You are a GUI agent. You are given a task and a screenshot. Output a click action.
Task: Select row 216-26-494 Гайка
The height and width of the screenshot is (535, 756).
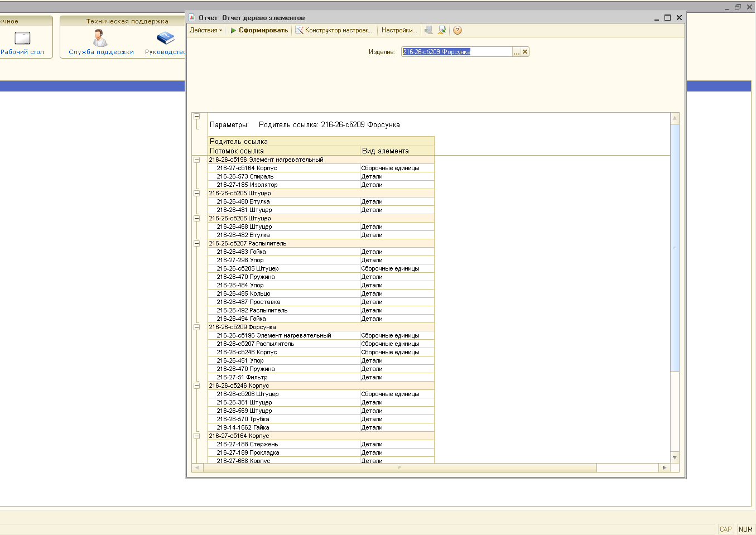click(321, 319)
